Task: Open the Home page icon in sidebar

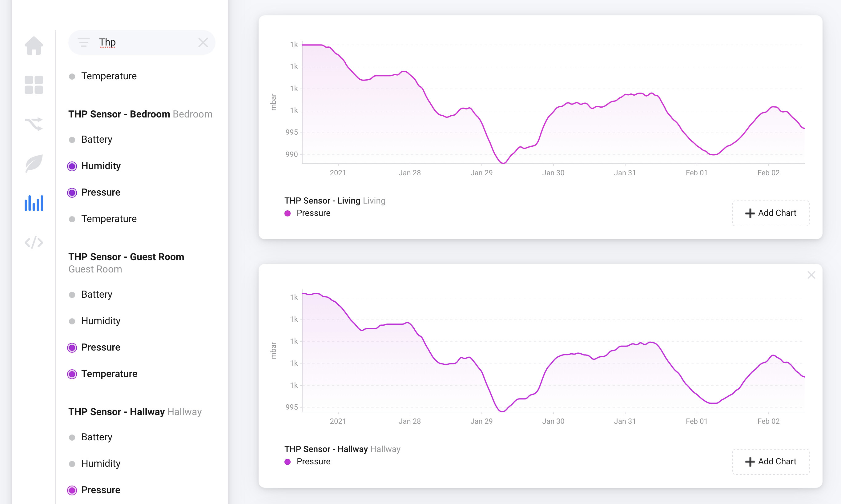Action: tap(34, 46)
